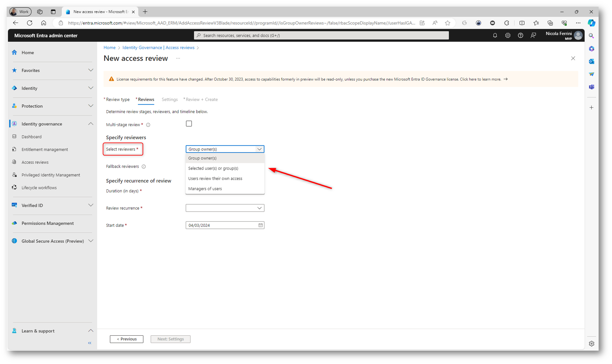This screenshot has height=364, width=612.
Task: Collapse the Learn & support chevron
Action: [x=91, y=331]
